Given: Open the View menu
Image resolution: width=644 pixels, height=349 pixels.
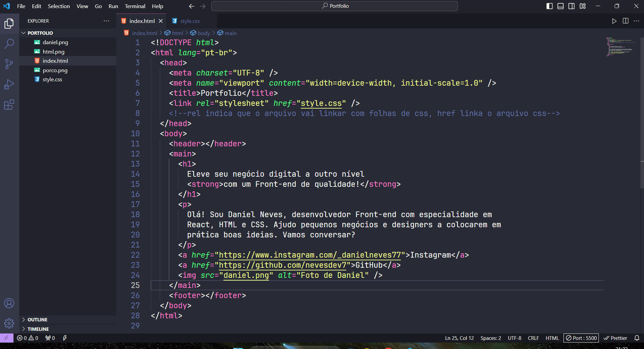Looking at the screenshot, I should pos(82,6).
